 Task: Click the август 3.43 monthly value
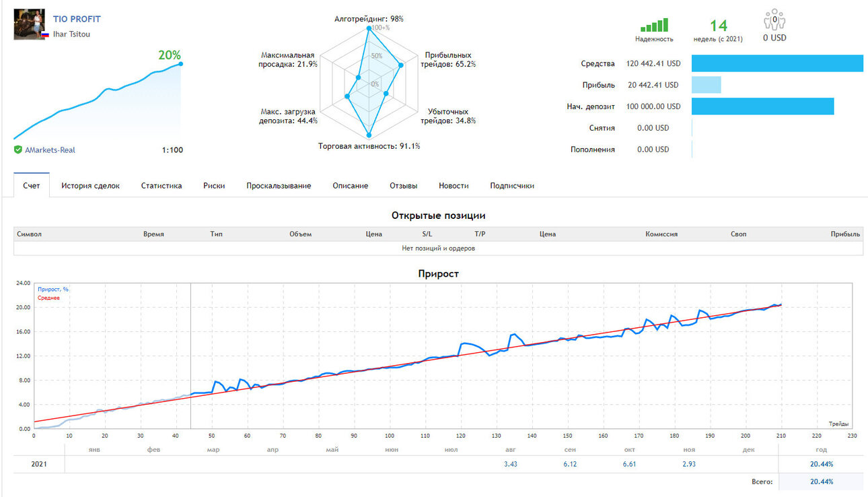point(510,465)
